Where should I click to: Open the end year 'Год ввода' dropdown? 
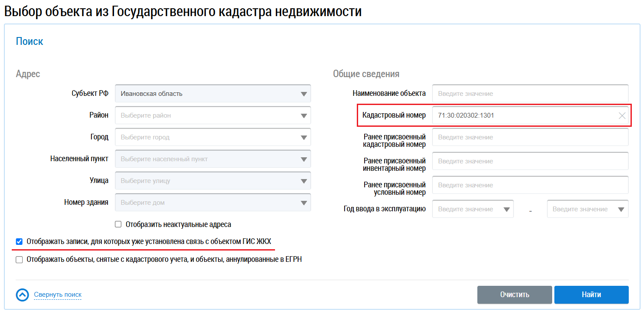(x=588, y=209)
